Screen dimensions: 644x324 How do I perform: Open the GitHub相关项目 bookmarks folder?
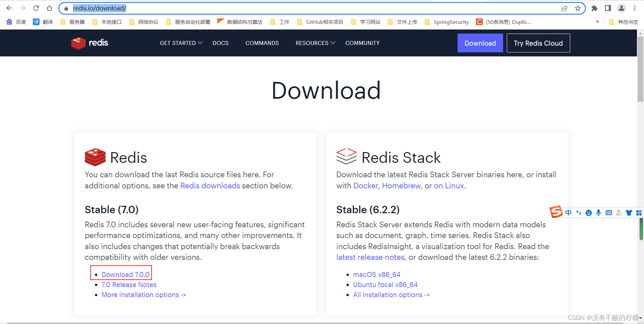pyautogui.click(x=320, y=22)
